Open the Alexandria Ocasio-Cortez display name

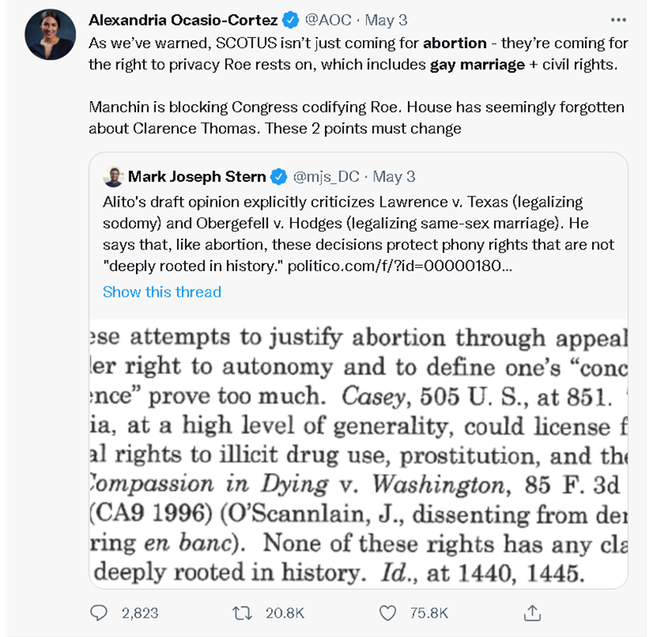click(x=184, y=19)
